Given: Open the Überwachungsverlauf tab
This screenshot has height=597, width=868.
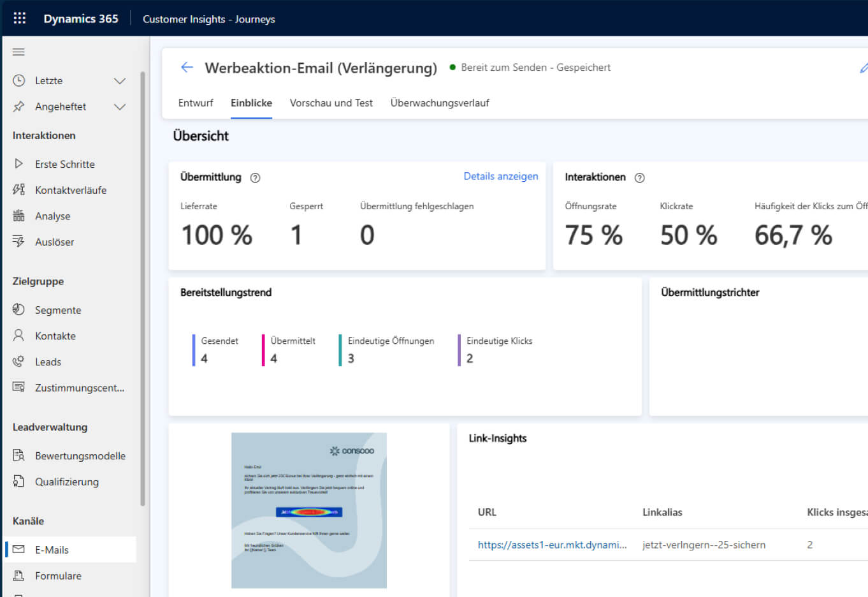Looking at the screenshot, I should 440,103.
